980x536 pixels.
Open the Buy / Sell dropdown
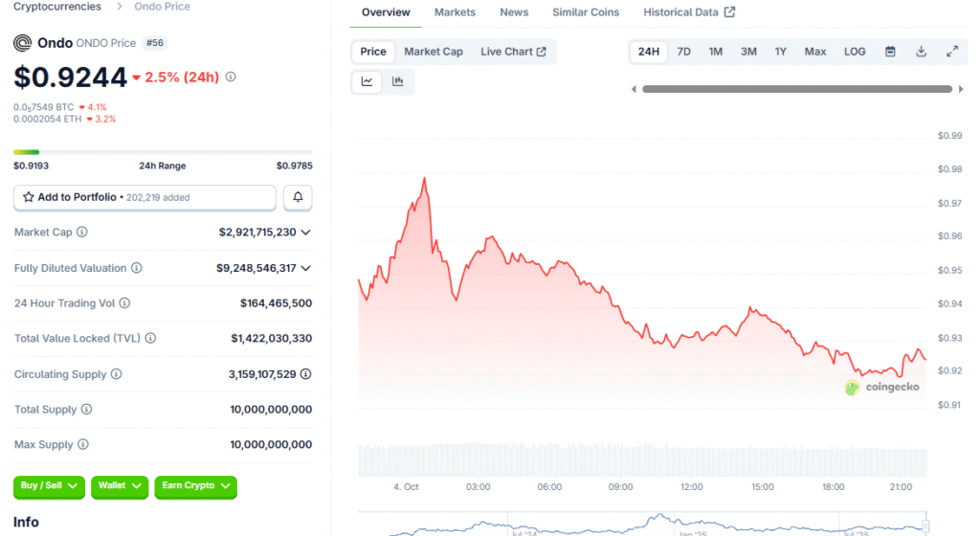[49, 486]
